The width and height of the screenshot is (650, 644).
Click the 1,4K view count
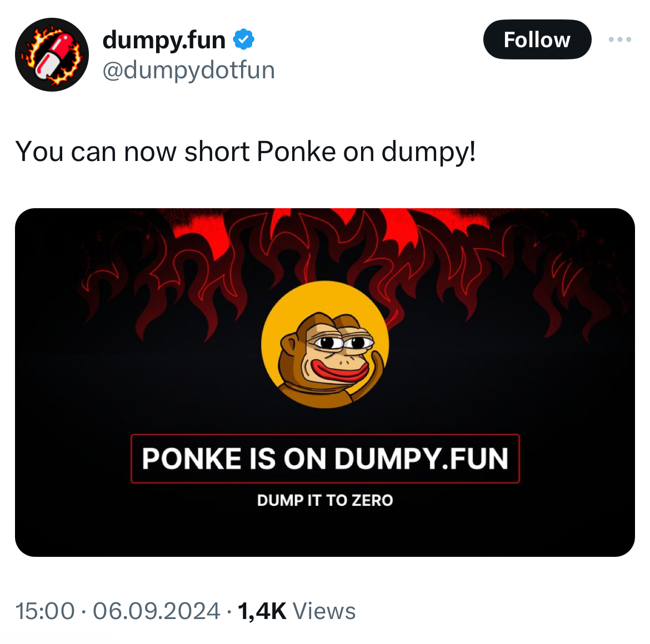pos(262,611)
